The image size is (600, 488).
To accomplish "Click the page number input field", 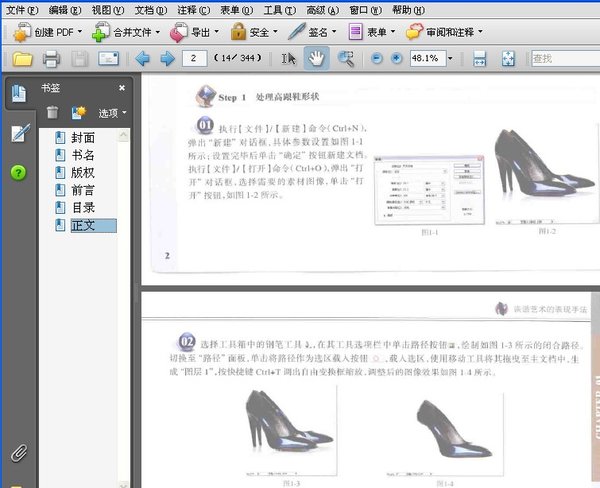I will pyautogui.click(x=194, y=58).
